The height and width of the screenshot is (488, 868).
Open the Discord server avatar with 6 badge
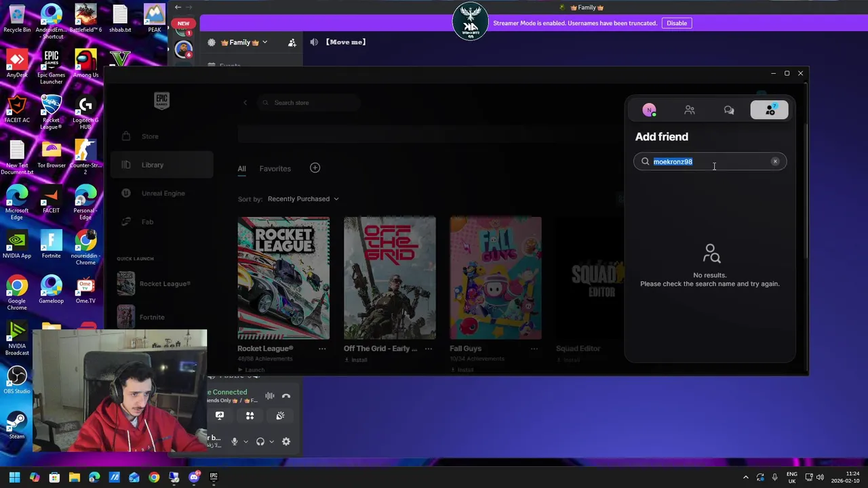click(182, 49)
